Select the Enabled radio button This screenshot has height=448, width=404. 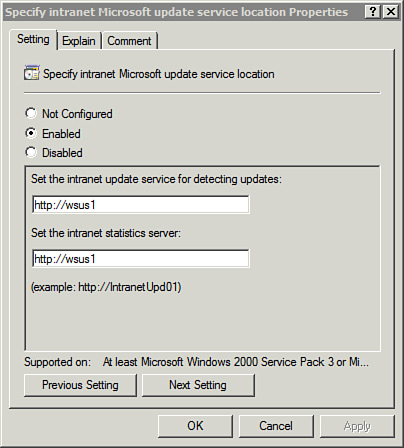(31, 133)
